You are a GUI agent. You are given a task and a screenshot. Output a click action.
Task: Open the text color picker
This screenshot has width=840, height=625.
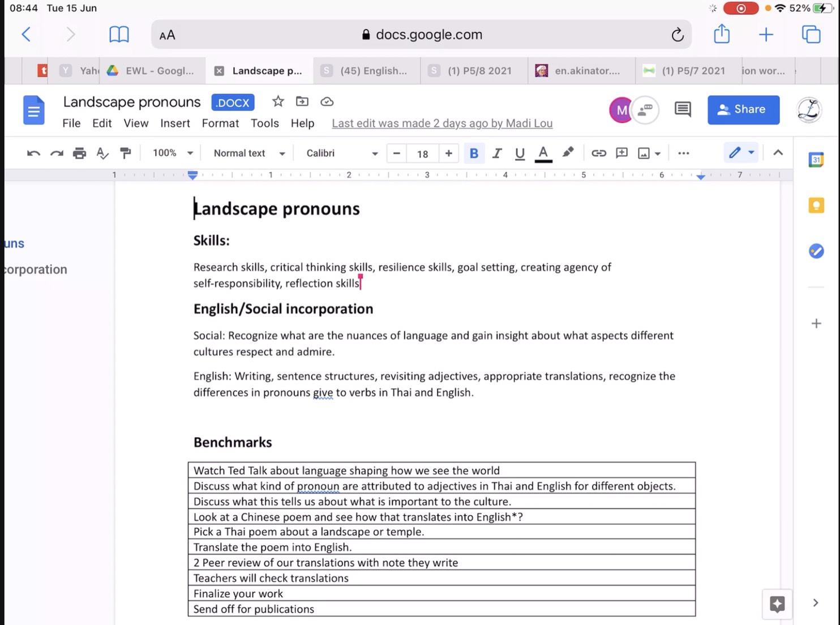543,153
